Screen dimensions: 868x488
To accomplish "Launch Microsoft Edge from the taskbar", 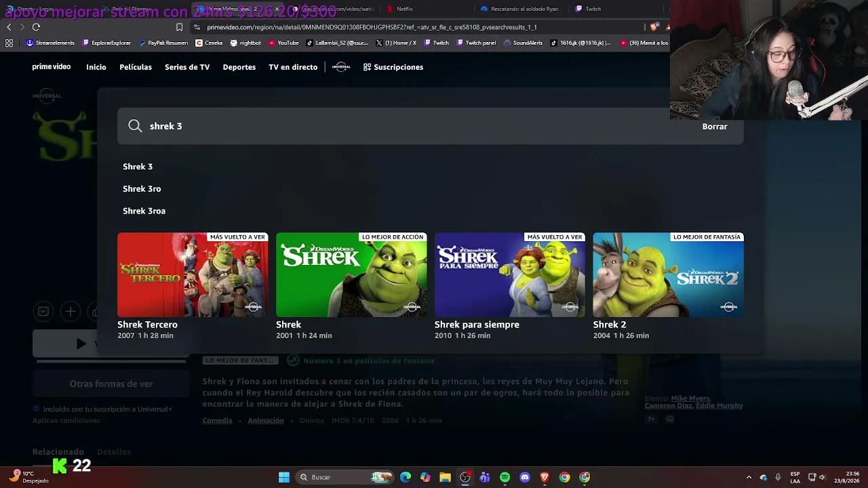I will [406, 477].
